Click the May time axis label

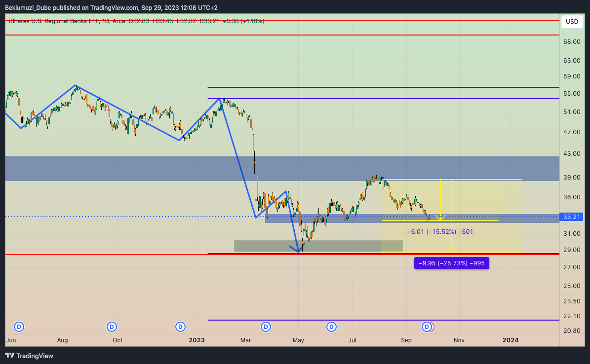(x=298, y=340)
